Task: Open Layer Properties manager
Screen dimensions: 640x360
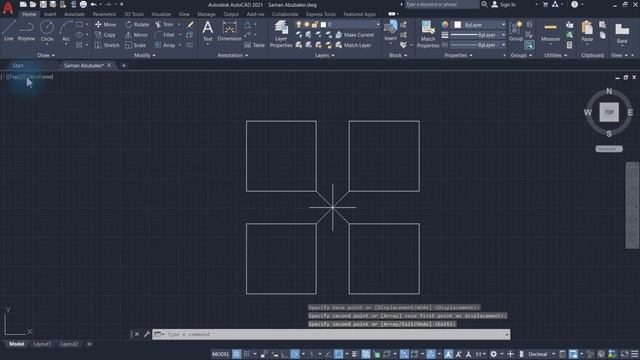Action: coord(281,34)
